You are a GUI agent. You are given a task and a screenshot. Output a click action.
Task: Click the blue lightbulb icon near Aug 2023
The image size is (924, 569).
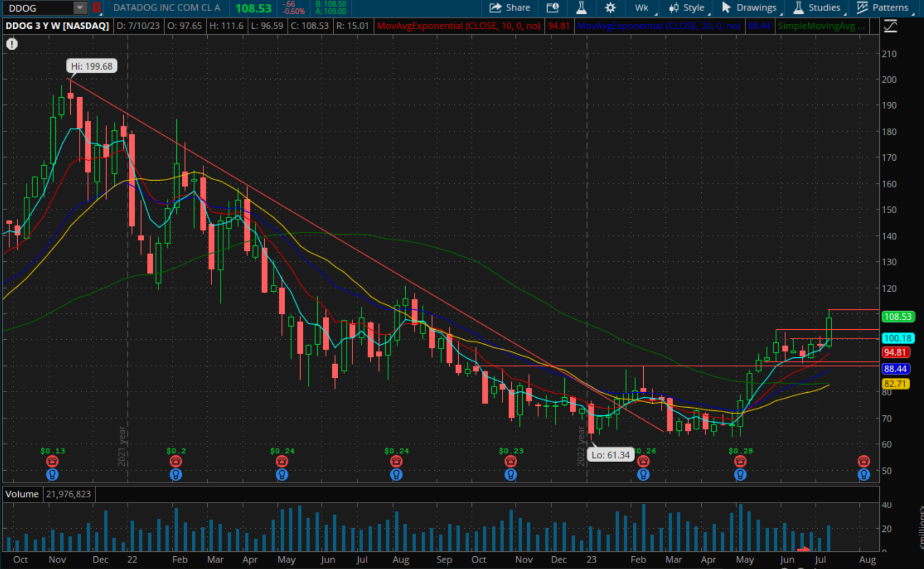(x=864, y=475)
